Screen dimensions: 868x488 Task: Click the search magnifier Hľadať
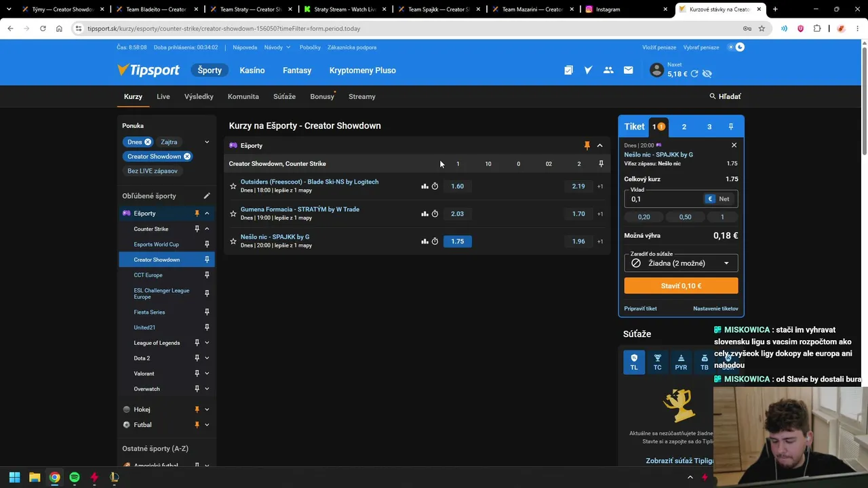[725, 96]
